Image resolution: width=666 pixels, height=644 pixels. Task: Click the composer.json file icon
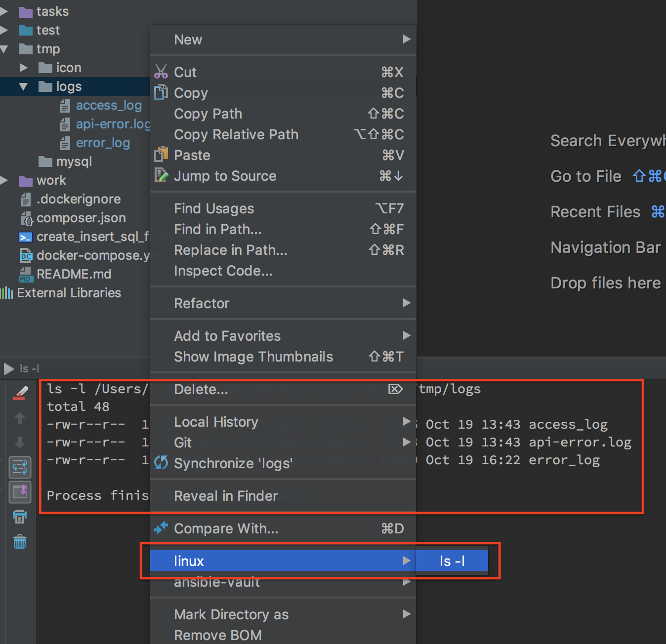point(26,218)
